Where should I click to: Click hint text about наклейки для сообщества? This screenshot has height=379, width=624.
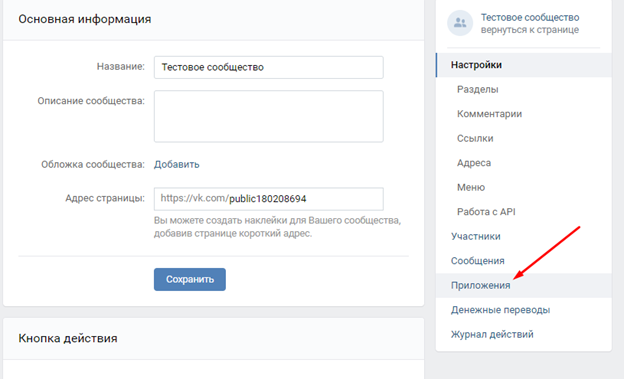tap(277, 227)
